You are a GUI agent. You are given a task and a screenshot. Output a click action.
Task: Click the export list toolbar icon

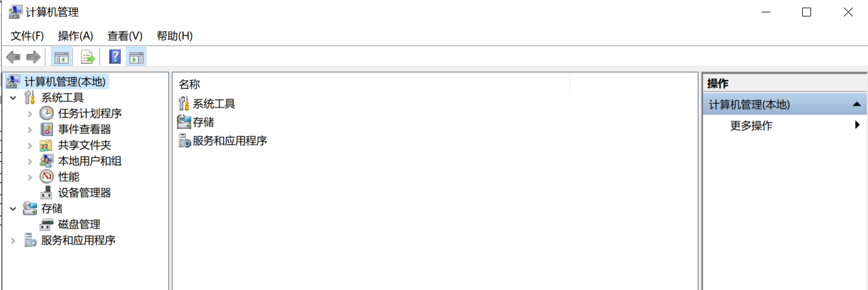point(88,57)
